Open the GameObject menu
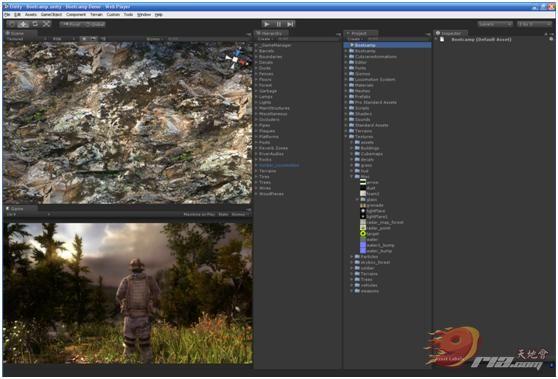This screenshot has width=558, height=379. click(51, 15)
